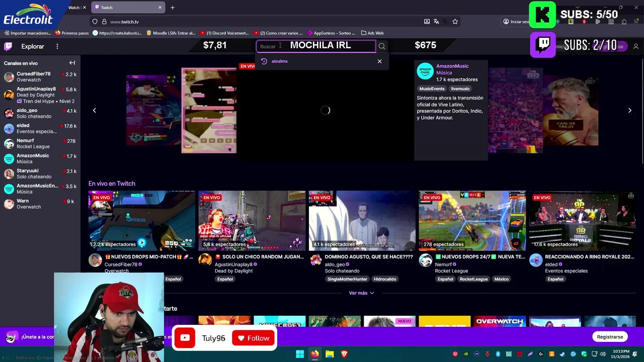Open the Ring Royale stream thumbnail
Screen dimensions: 644x362
pyautogui.click(x=583, y=220)
